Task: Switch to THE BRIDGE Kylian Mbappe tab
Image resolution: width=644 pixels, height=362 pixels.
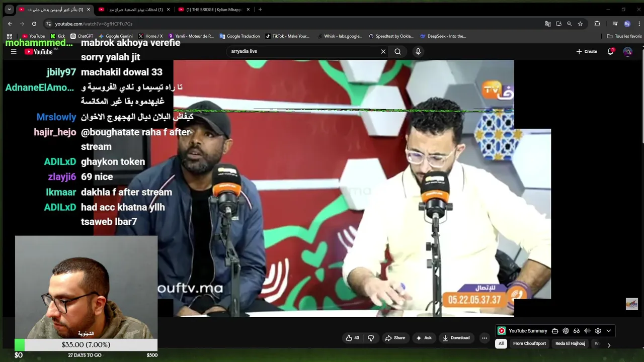Action: coord(214,10)
